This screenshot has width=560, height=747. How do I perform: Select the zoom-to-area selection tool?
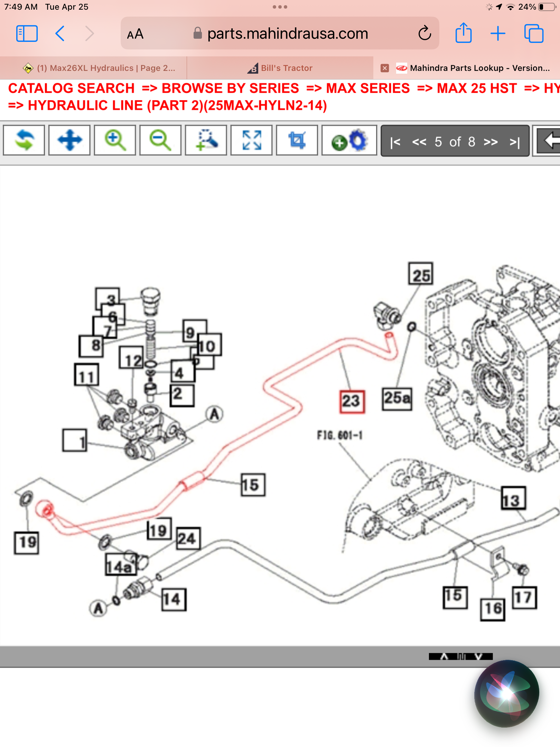(x=206, y=140)
